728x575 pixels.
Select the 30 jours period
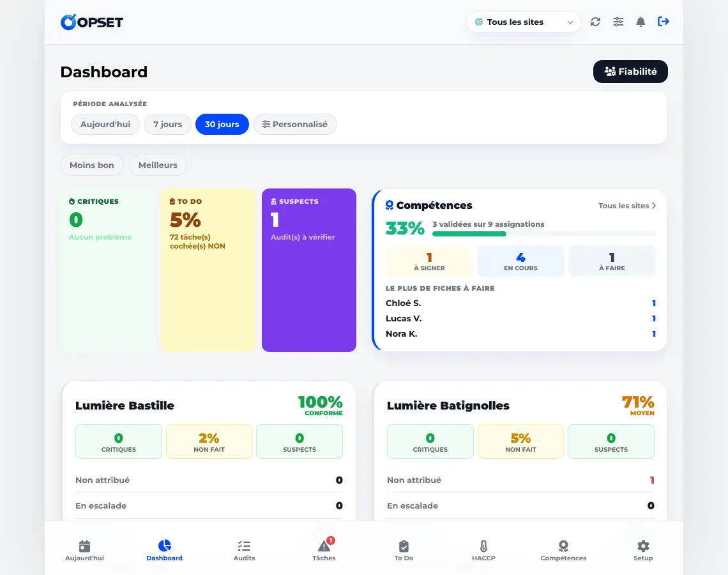[222, 125]
